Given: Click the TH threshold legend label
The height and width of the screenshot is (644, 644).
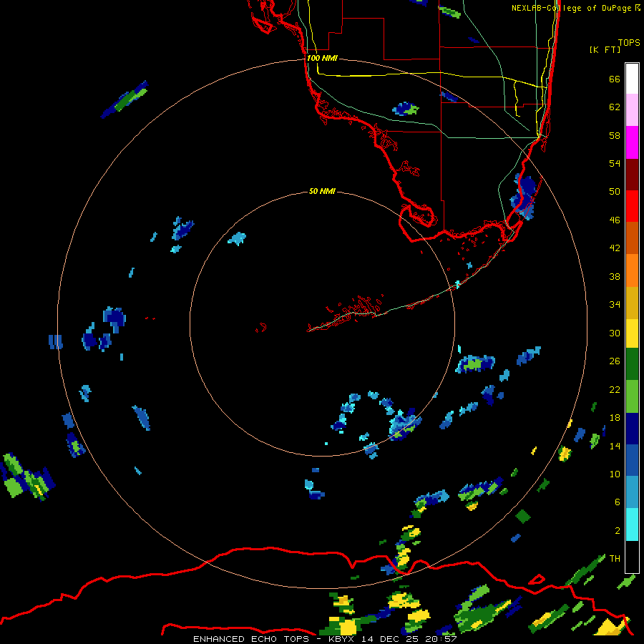Looking at the screenshot, I should click(615, 558).
